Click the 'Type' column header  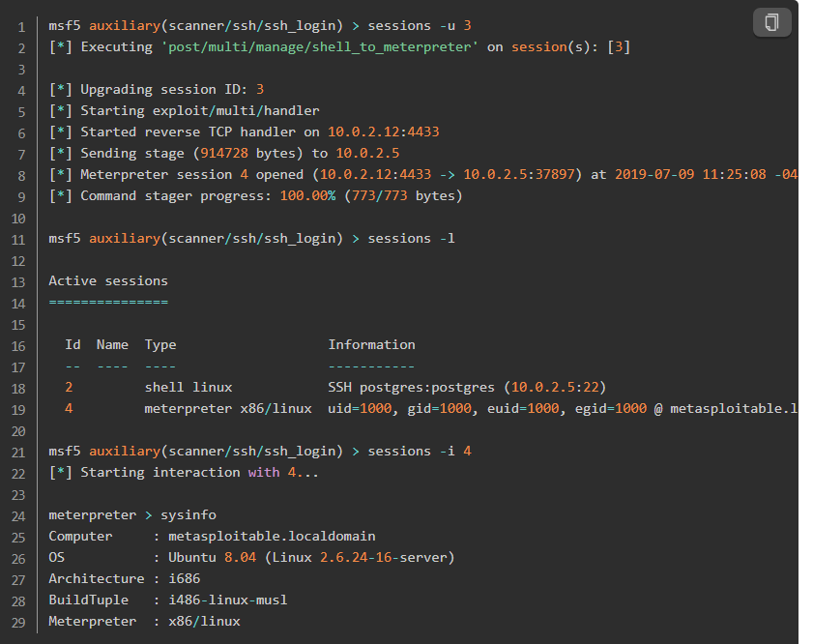[x=160, y=345]
